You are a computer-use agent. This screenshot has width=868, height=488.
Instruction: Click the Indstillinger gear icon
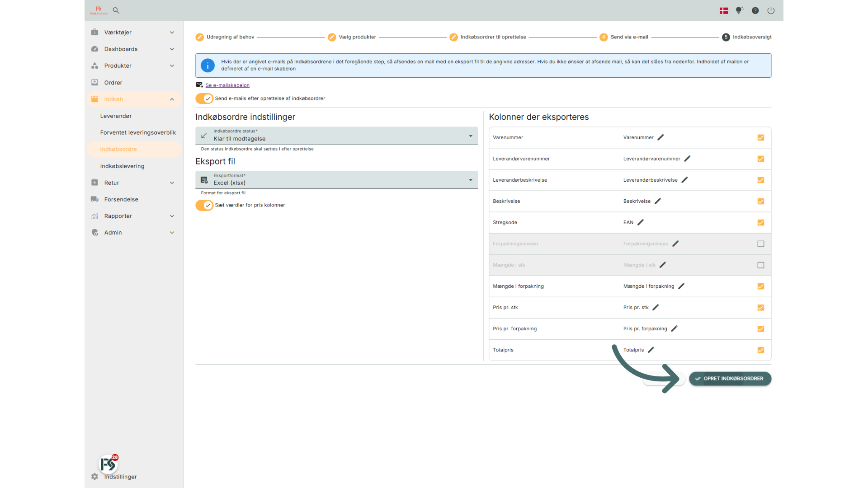[94, 477]
